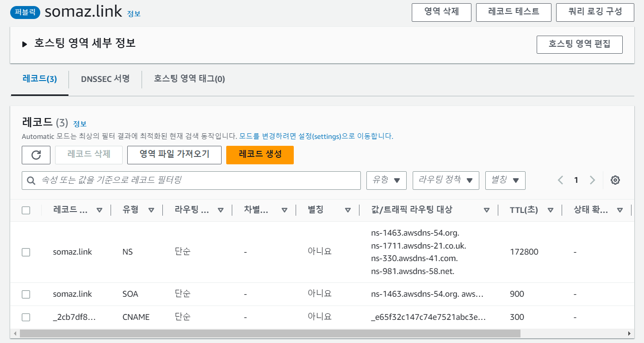Switch to 레코드(3) tab

point(40,79)
